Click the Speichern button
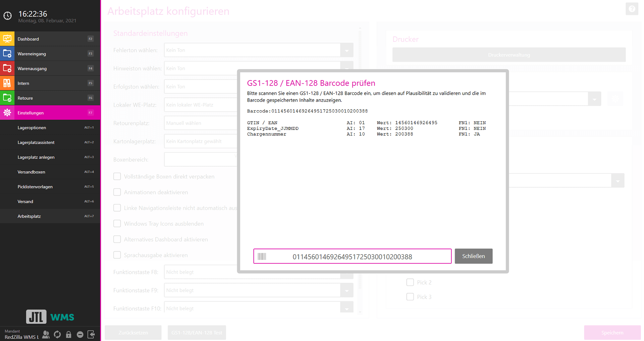 [612, 333]
